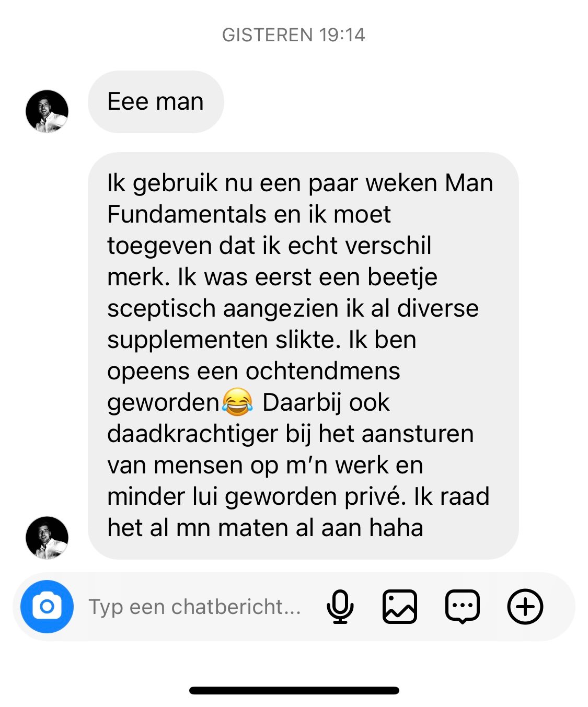
Task: Open the camera with the blue button
Action: pos(47,607)
